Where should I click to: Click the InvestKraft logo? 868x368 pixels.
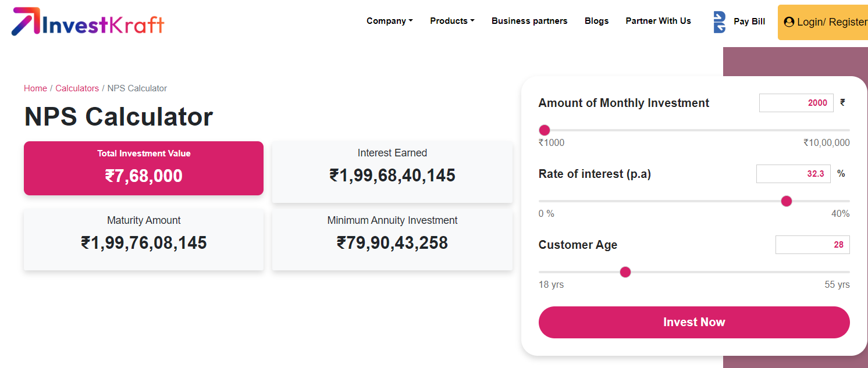pos(88,22)
